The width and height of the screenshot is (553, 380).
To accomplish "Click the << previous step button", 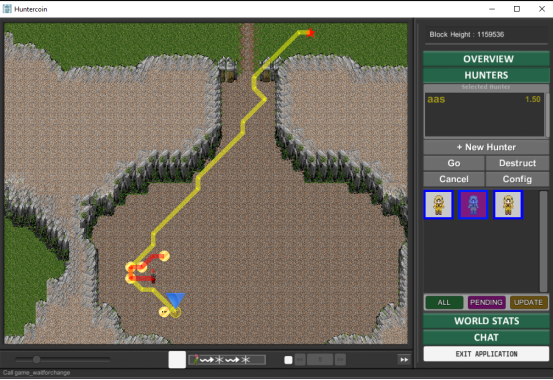I will 300,360.
